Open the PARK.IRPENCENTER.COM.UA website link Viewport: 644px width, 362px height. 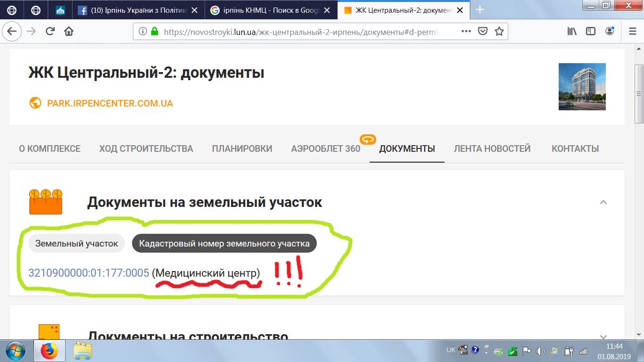coord(110,103)
